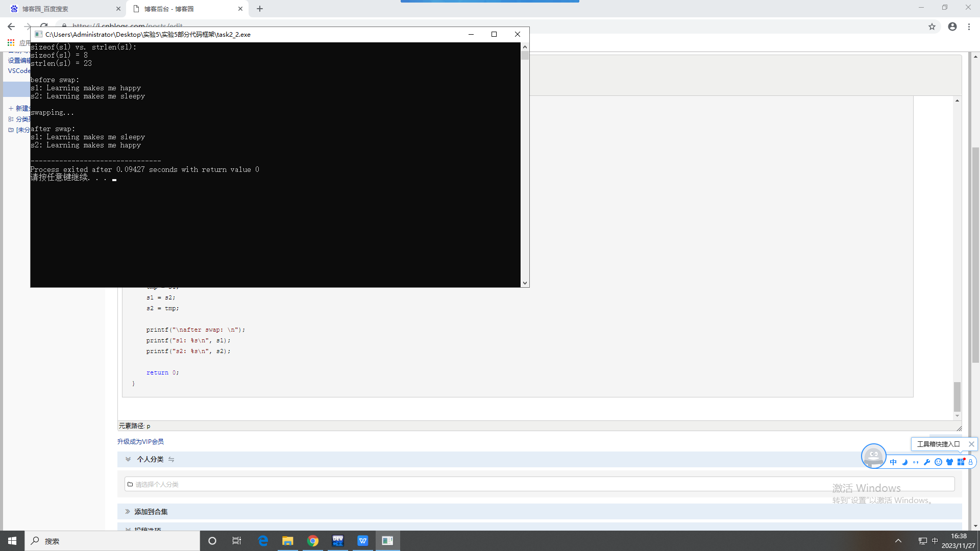Click the 升级成为VIP会员 link
Image resolution: width=980 pixels, height=551 pixels.
click(x=140, y=441)
